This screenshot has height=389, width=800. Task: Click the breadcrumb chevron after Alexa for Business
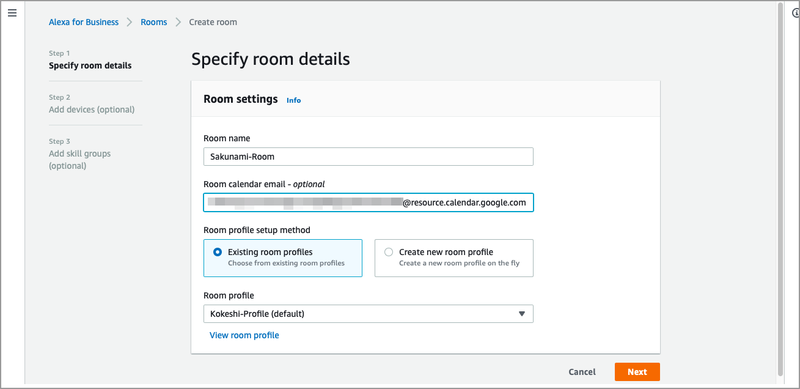coord(130,22)
